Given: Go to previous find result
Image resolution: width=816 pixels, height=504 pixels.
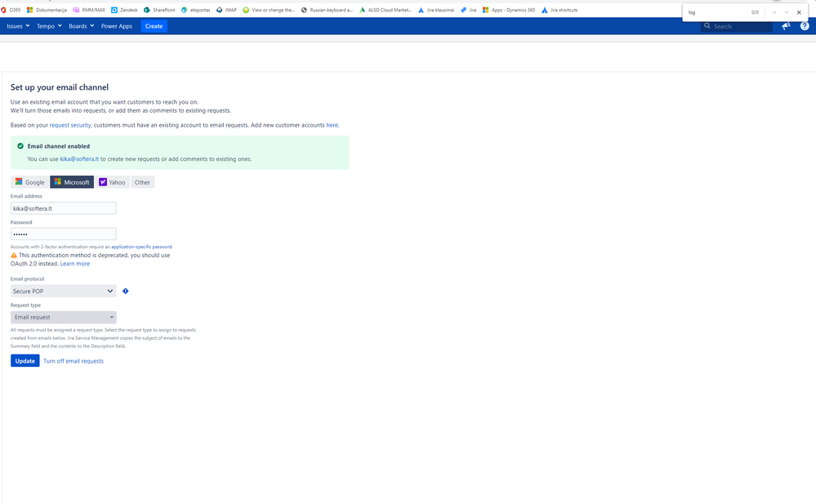Looking at the screenshot, I should coord(774,12).
